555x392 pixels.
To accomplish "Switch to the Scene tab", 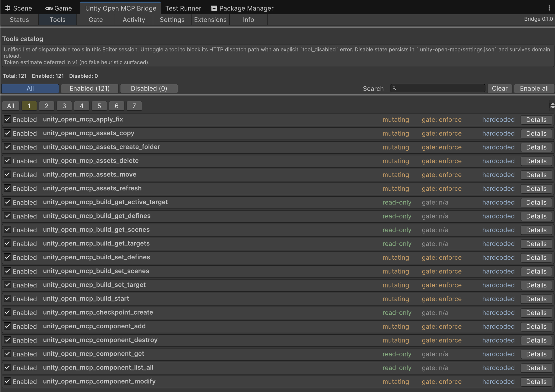I will 19,8.
